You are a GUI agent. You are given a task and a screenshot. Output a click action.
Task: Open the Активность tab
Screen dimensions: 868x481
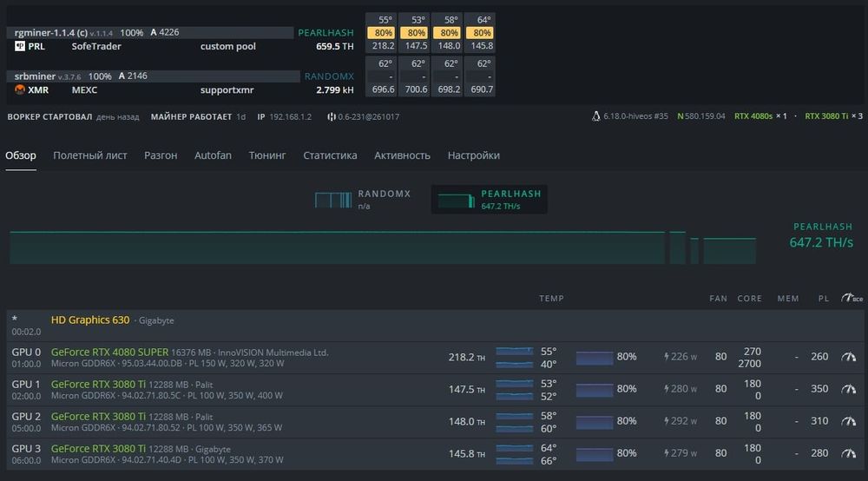pyautogui.click(x=402, y=155)
